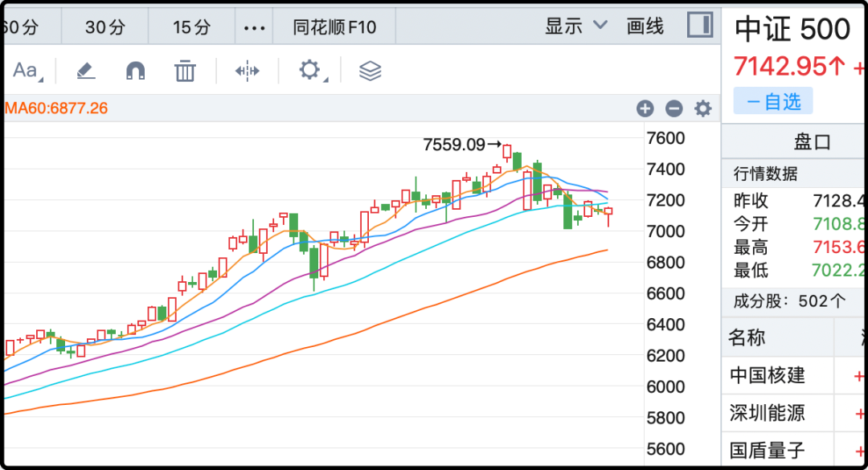Select 深圳能源 in constituent list
Image resolution: width=868 pixels, height=470 pixels.
click(768, 413)
